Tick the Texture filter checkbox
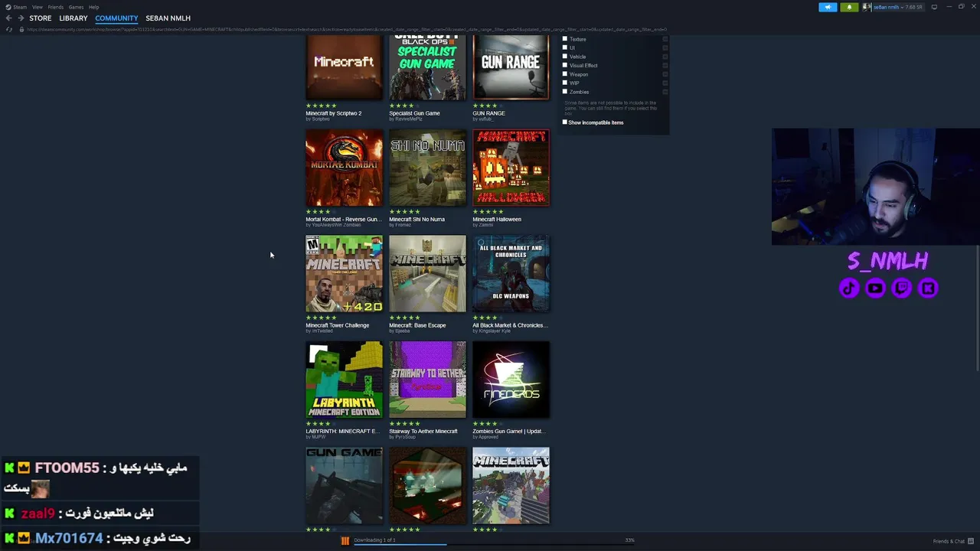 (x=565, y=39)
